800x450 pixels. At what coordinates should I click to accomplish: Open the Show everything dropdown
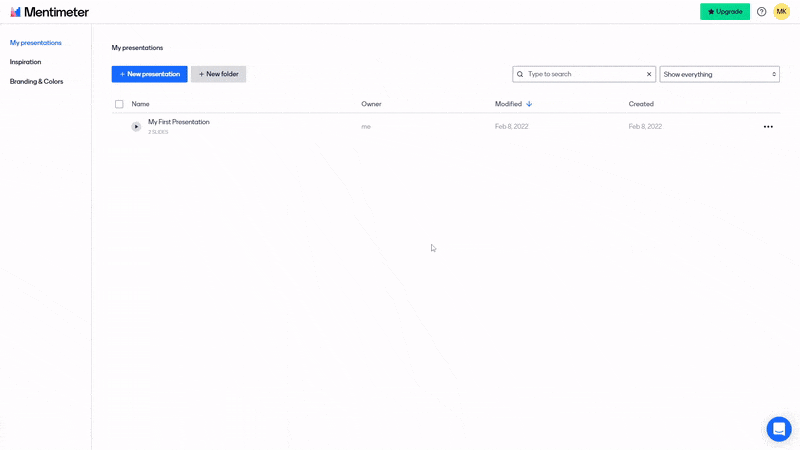tap(719, 74)
